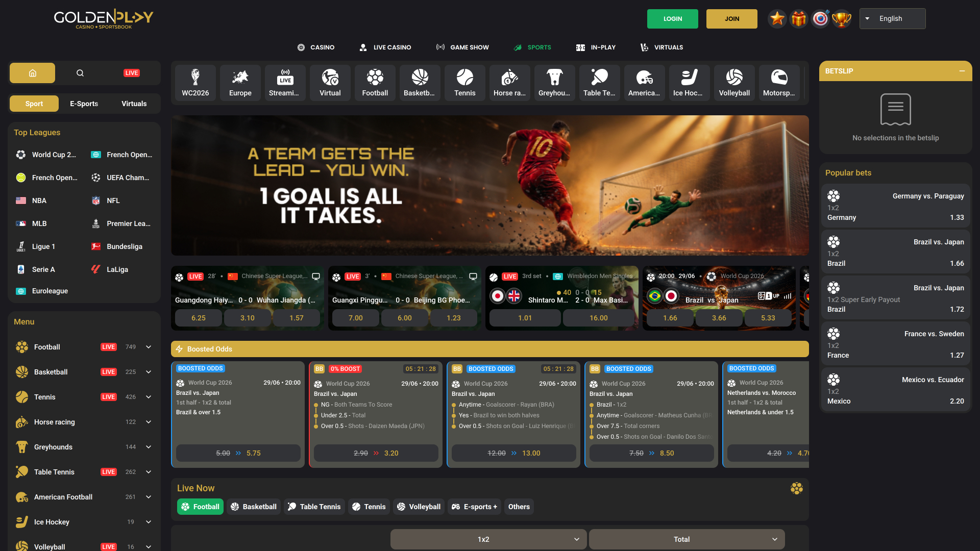Open the gift box promotions icon

click(x=799, y=19)
